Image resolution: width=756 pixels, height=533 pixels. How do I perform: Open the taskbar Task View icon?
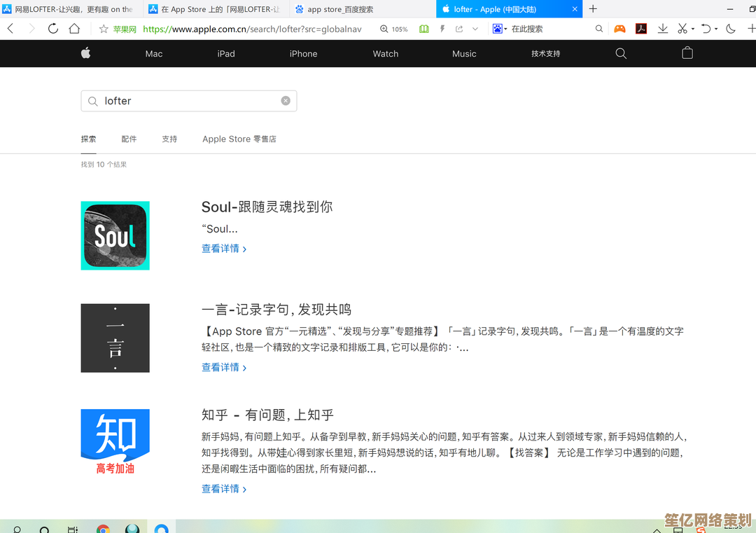click(x=72, y=529)
